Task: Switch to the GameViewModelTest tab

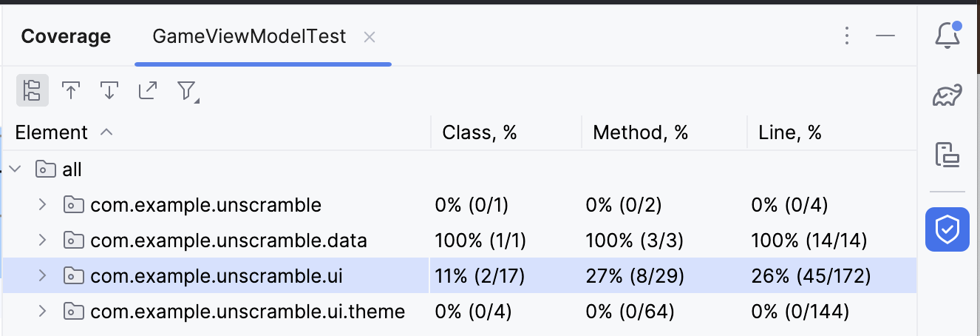Action: (249, 37)
